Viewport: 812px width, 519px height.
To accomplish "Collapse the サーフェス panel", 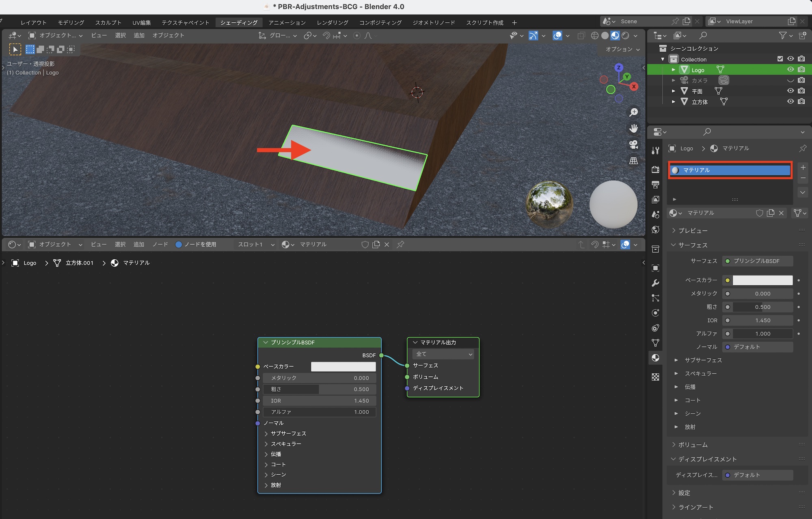I will click(x=693, y=245).
